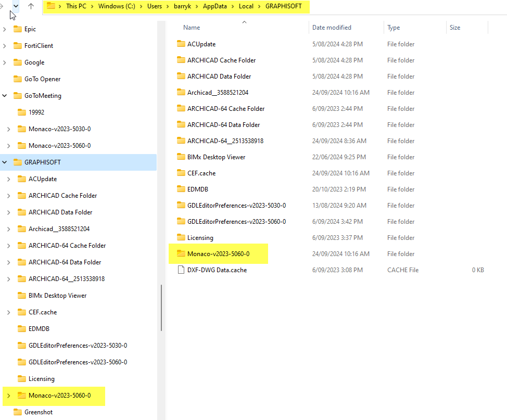Click 'Local' breadcrumb in address bar
507x420 pixels.
(x=246, y=6)
